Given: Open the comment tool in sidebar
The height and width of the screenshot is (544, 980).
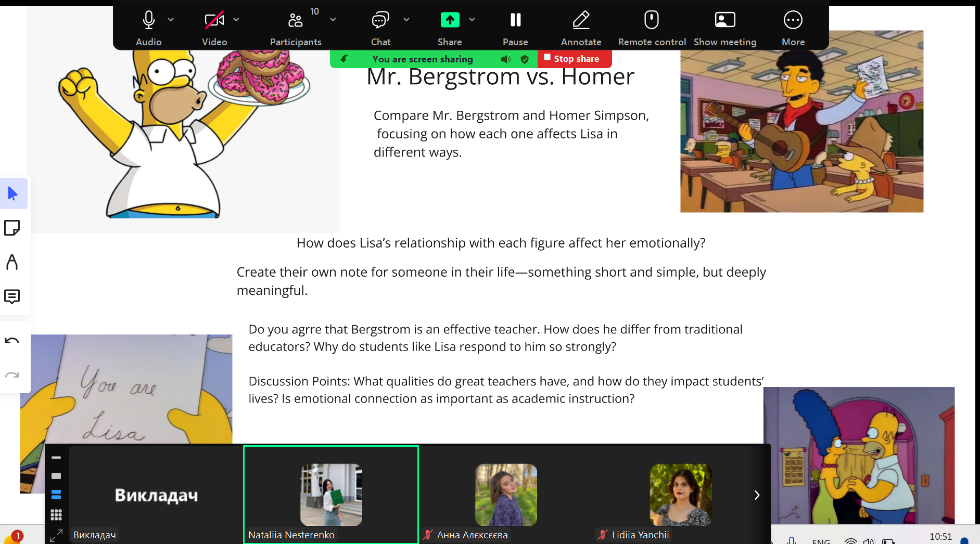Looking at the screenshot, I should tap(12, 296).
